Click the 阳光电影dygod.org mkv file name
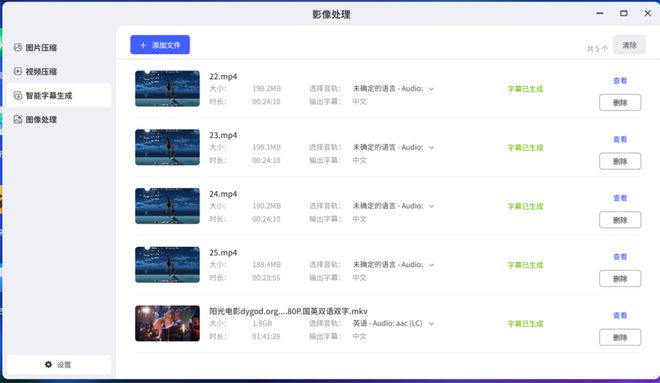 click(288, 311)
